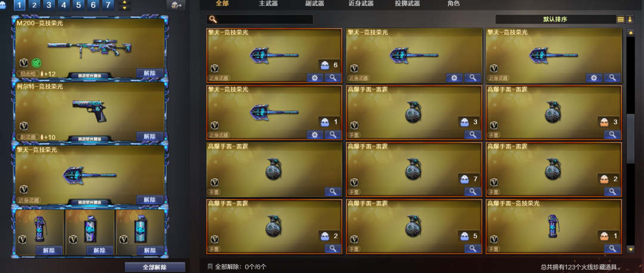Click the item search input field
The height and width of the screenshot is (273, 644).
pyautogui.click(x=260, y=19)
